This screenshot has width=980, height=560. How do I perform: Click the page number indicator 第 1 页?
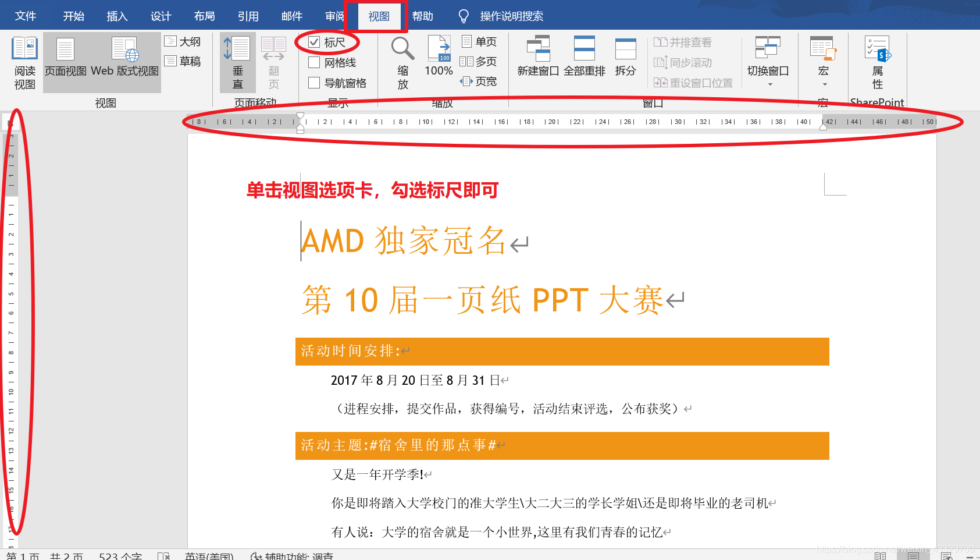(23, 556)
